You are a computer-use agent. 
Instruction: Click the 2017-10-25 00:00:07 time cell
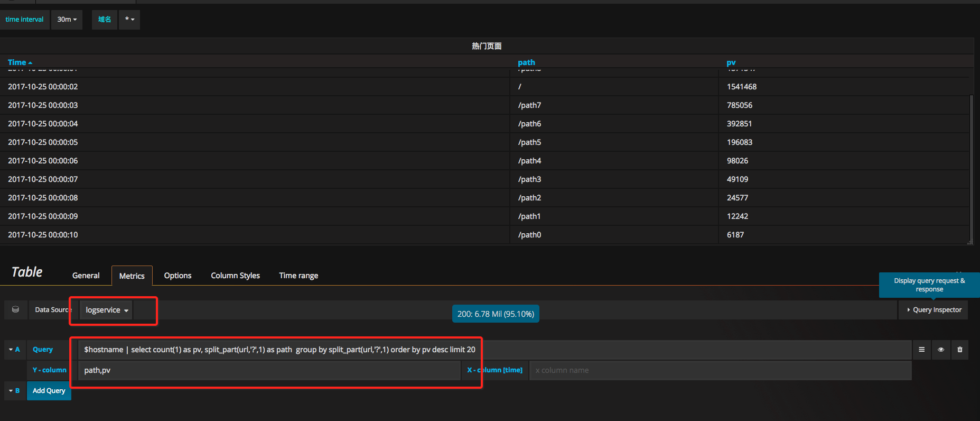click(x=43, y=179)
